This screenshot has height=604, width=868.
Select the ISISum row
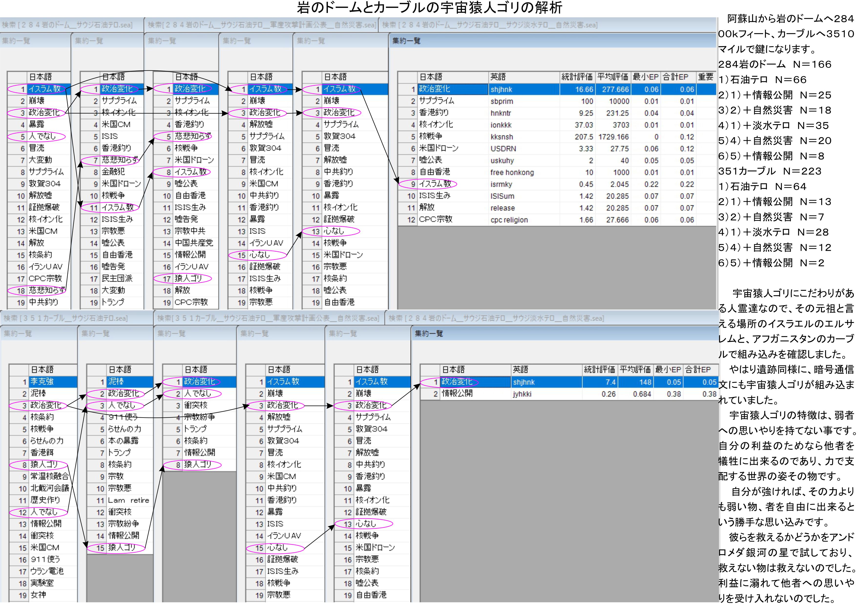click(x=502, y=196)
